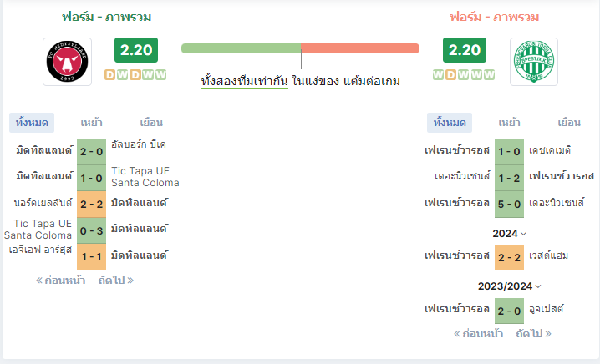Switch to left เยือน (away) tab

coord(151,123)
